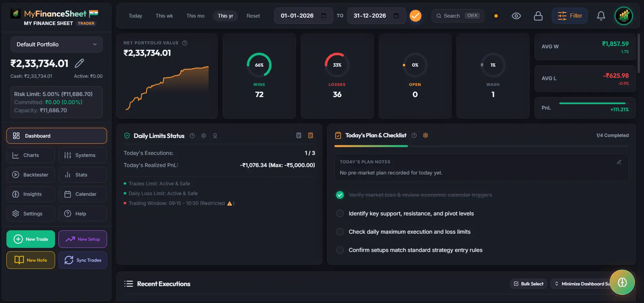Edit today's plan notes with pencil icon
This screenshot has height=303, width=644.
(x=619, y=162)
